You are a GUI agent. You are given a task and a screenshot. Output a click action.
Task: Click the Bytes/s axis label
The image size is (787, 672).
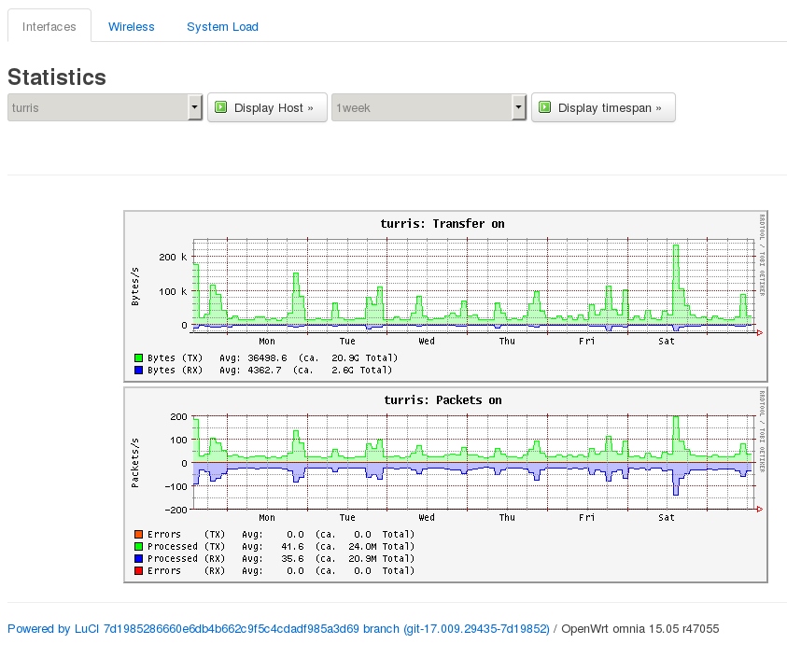pos(135,287)
